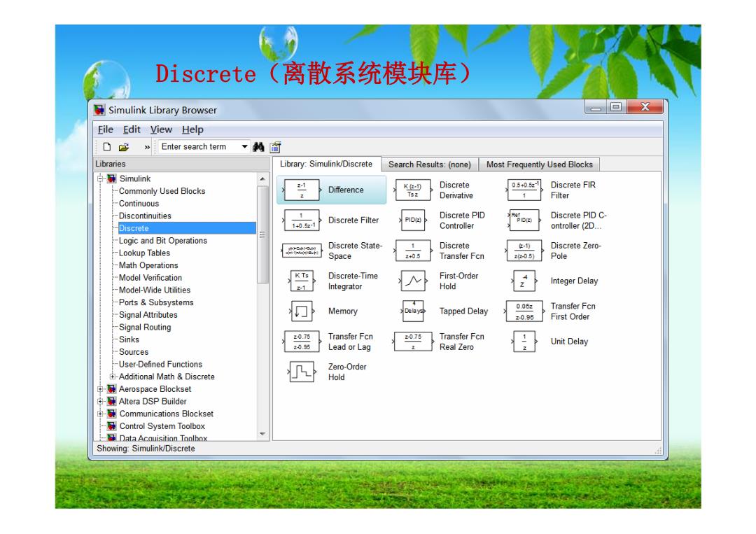This screenshot has width=756, height=534.
Task: Select the Discrete-Time Integrator block icon
Action: (302, 281)
